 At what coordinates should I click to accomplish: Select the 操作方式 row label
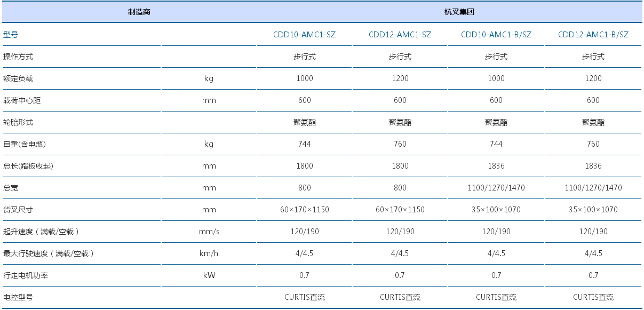(18, 57)
